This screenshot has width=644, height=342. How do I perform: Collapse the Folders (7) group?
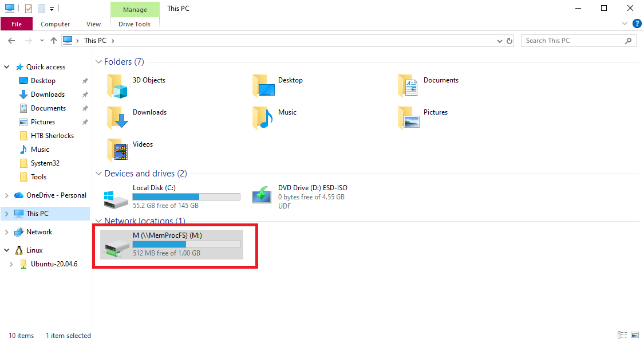tap(98, 62)
